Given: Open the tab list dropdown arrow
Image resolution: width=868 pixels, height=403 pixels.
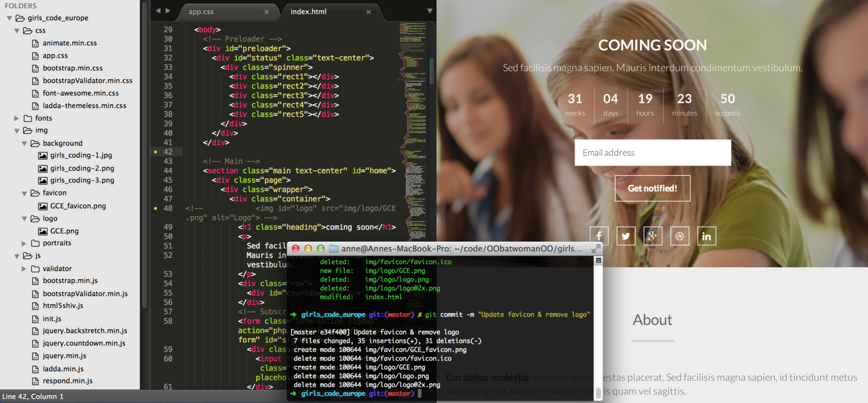Looking at the screenshot, I should (x=430, y=11).
